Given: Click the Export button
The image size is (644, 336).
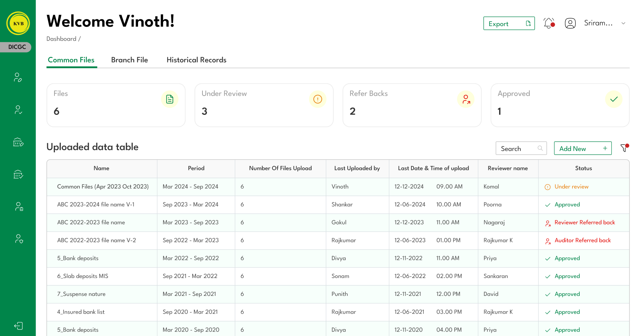Looking at the screenshot, I should 509,23.
